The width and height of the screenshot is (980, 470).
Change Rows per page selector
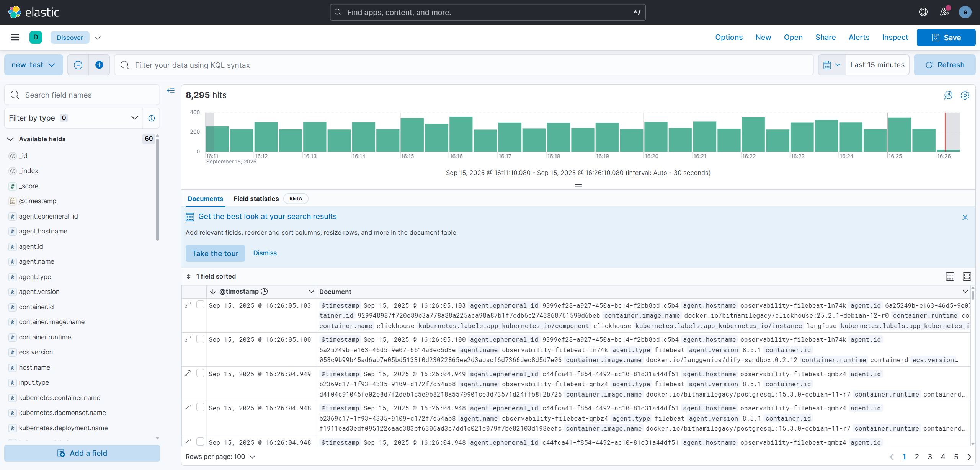pos(220,457)
